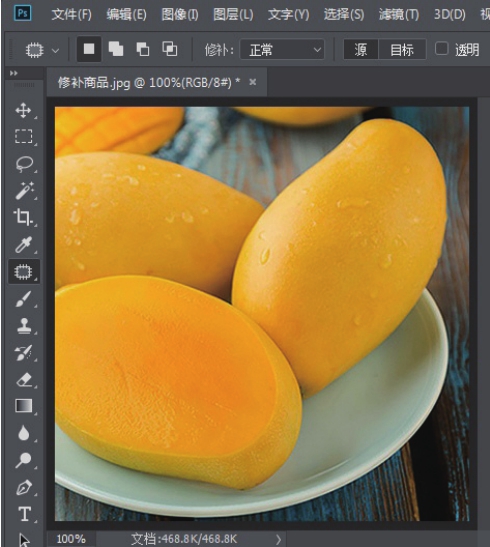Open the 滤镜(T) menu
Viewport: 490px width, 547px height.
pos(399,15)
